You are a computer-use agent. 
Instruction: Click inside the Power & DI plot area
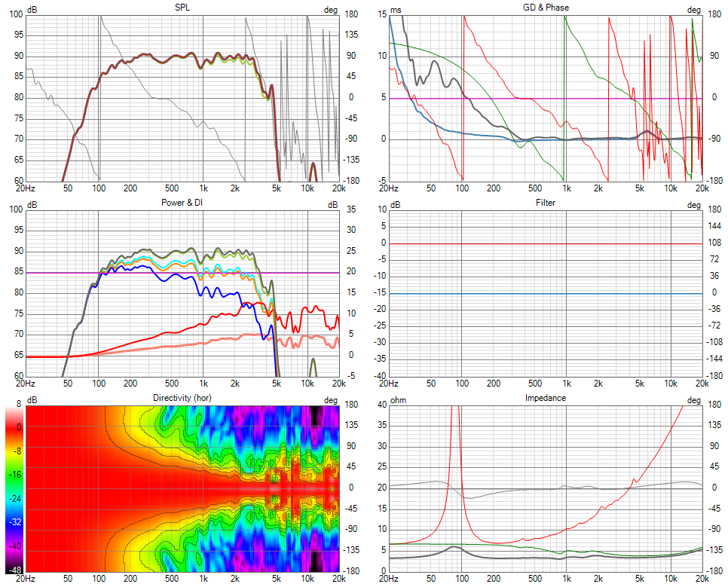coord(182,293)
